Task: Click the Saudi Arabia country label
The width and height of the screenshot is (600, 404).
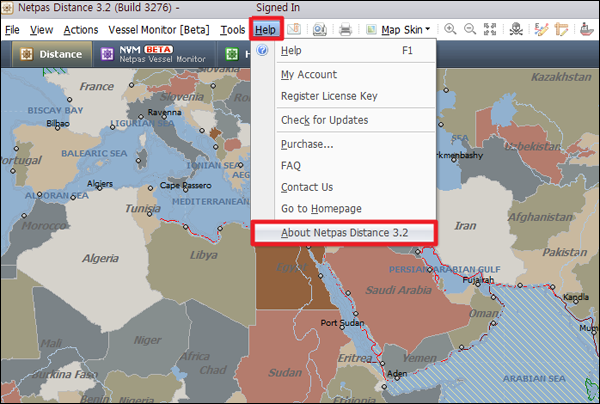Action: point(398,290)
